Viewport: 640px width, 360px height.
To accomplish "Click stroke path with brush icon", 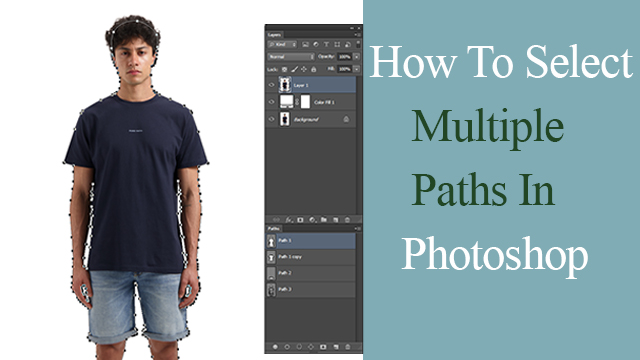I will click(x=287, y=347).
